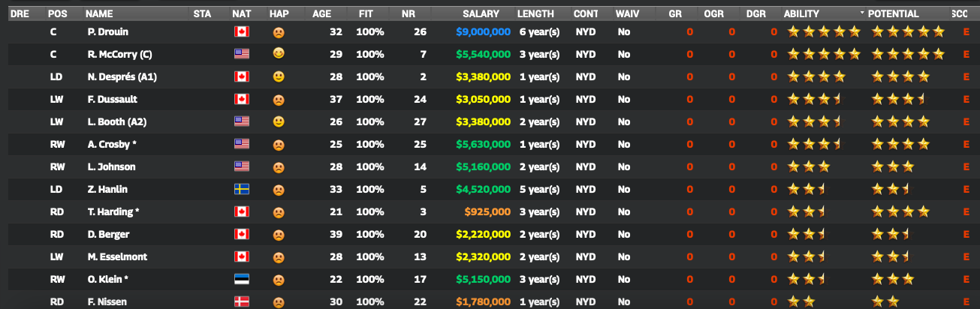Click Z. Hanlin's Swedish flag icon
Image resolution: width=980 pixels, height=309 pixels.
[x=241, y=190]
